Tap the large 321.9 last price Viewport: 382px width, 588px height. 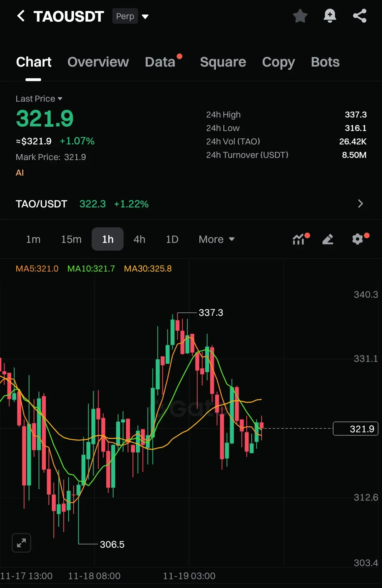pyautogui.click(x=45, y=118)
